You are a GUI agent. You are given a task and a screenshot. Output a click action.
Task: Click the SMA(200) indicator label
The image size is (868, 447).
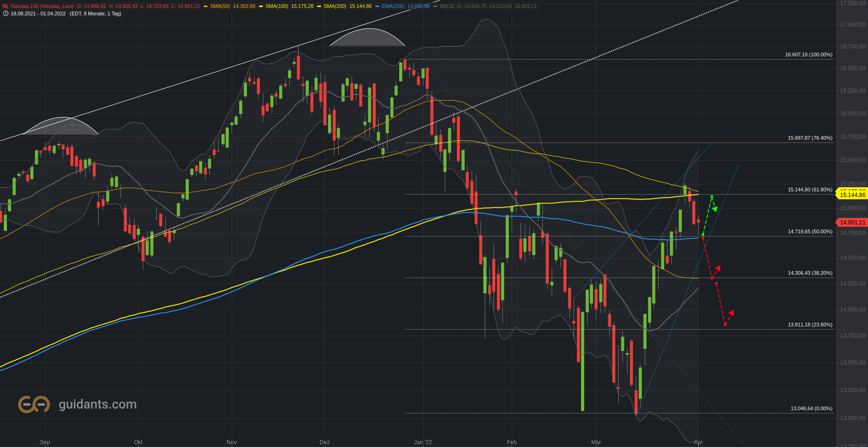[x=335, y=6]
